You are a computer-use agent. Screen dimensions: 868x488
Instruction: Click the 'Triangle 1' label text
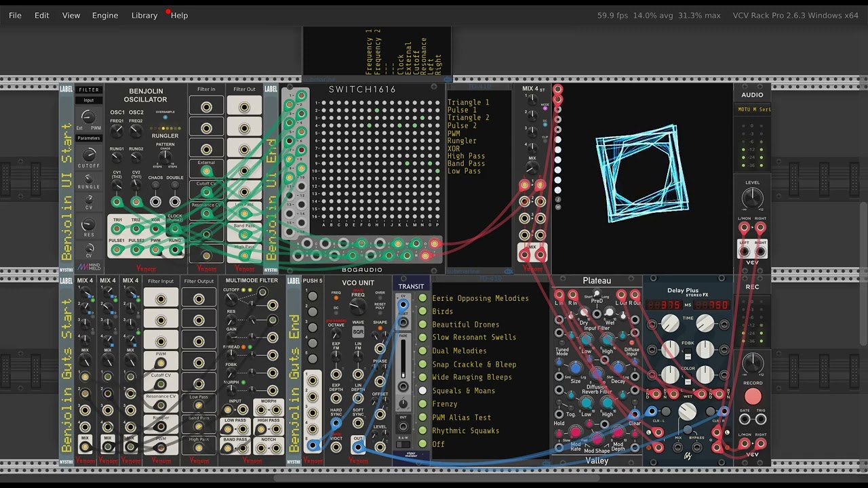[469, 102]
